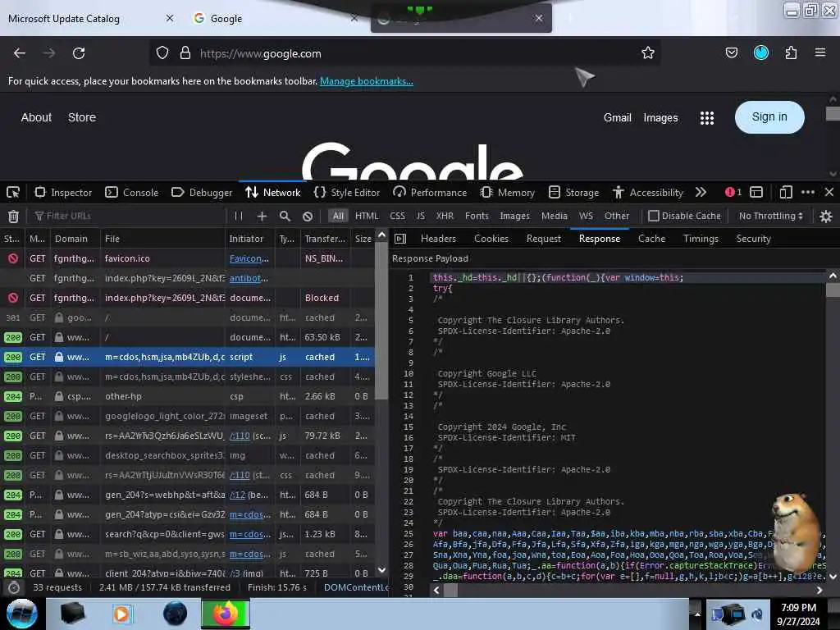Clear network log with the trash icon
This screenshot has height=630, width=840.
click(x=13, y=216)
